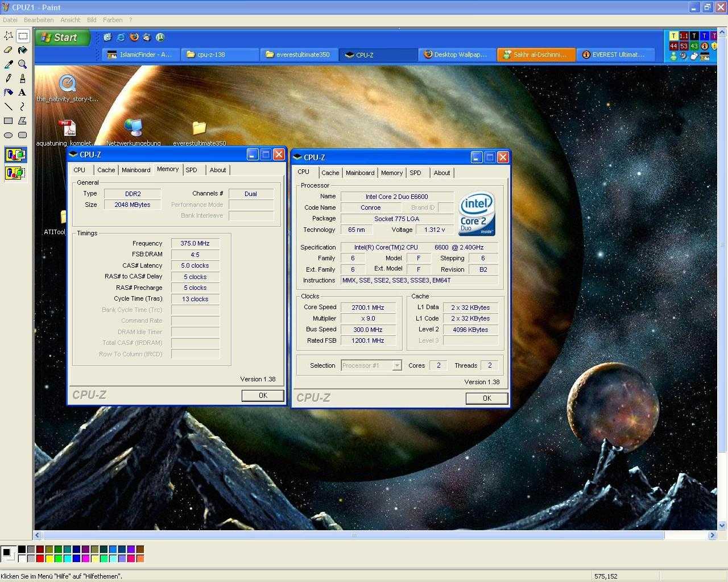
Task: Select the Ellipse shape tool
Action: click(9, 135)
